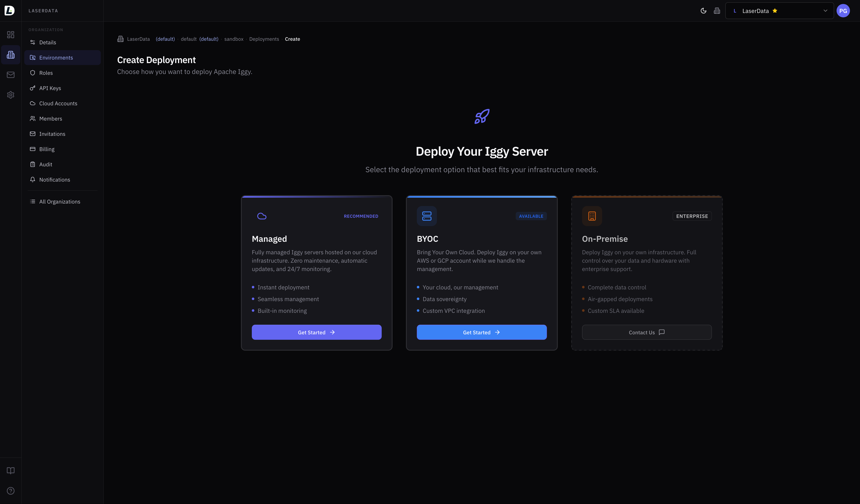Go to the Deployments breadcrumb item
Viewport: 860px width, 504px height.
(x=264, y=39)
